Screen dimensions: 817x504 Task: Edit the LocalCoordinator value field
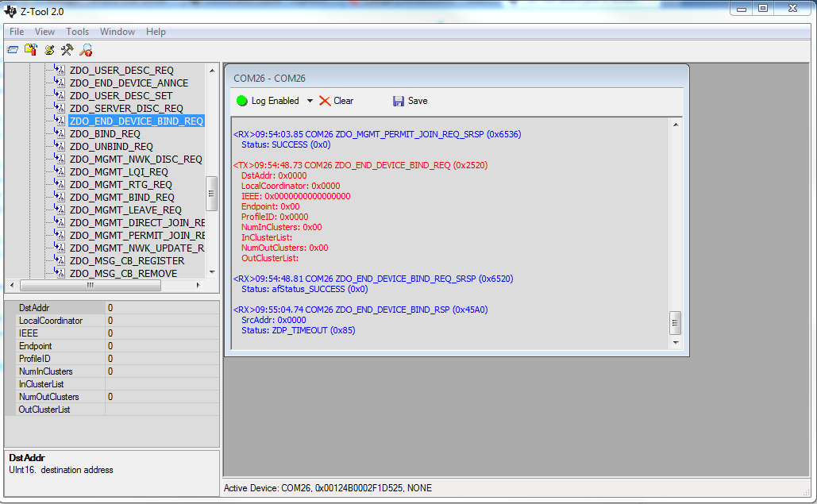(x=162, y=321)
